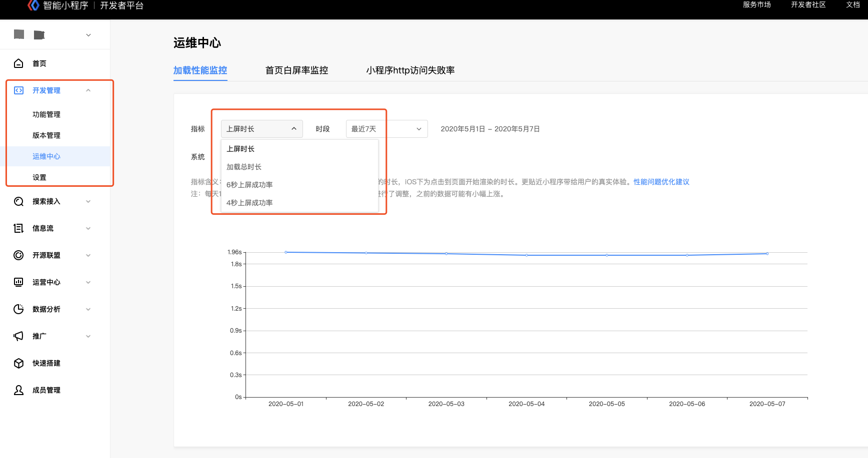Open the 最近7天 time range dropdown

(387, 129)
